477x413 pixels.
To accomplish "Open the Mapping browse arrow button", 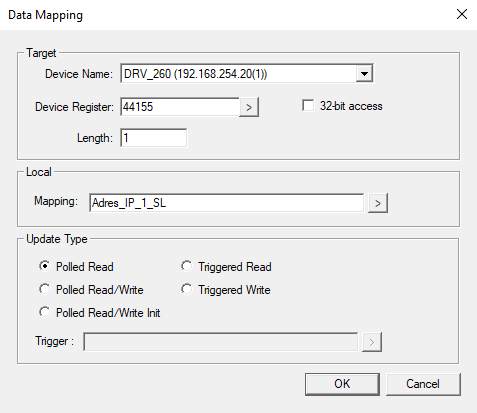I will click(x=378, y=203).
